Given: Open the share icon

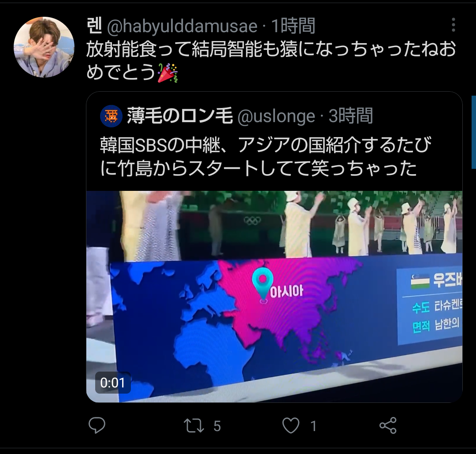Looking at the screenshot, I should [388, 425].
